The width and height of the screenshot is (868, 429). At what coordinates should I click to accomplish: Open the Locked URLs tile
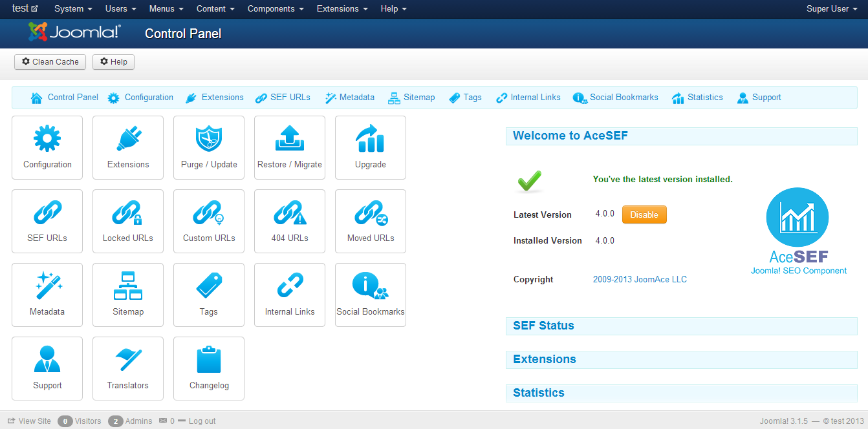click(128, 221)
